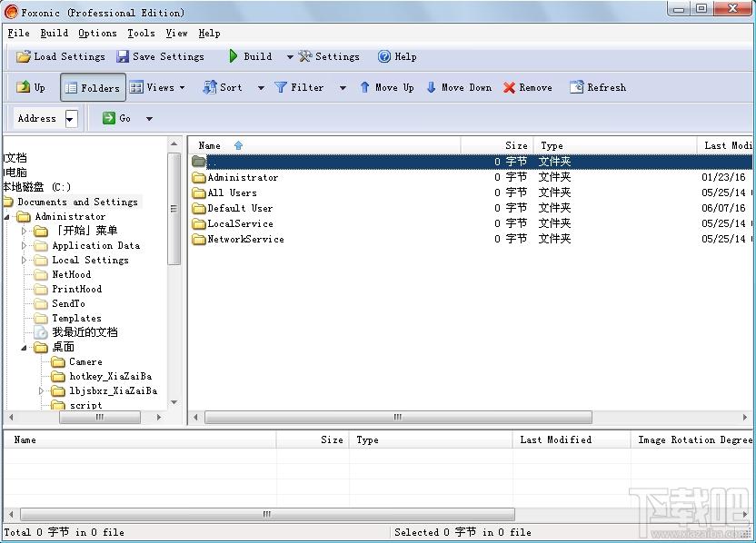
Task: Select 我最近的文档 in tree
Action: (85, 332)
